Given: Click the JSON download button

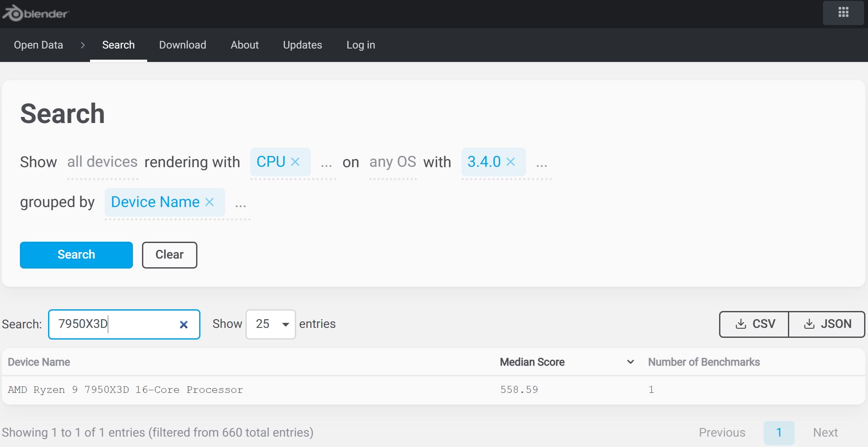Looking at the screenshot, I should click(827, 324).
